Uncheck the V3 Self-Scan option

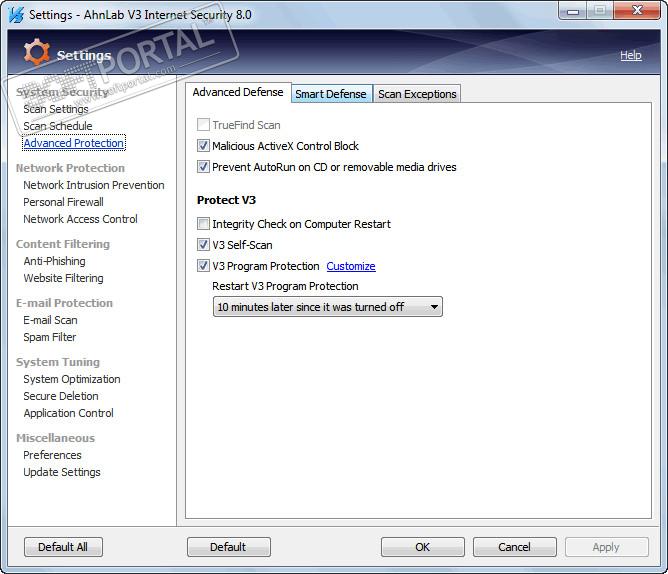203,245
